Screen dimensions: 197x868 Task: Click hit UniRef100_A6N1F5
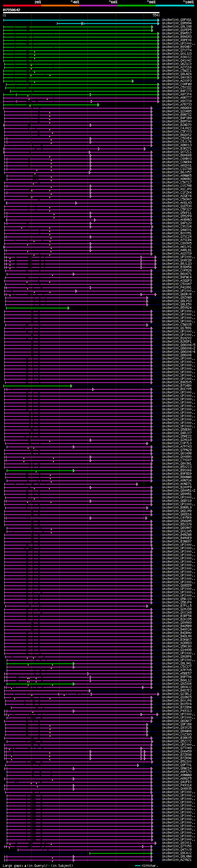(x=177, y=778)
